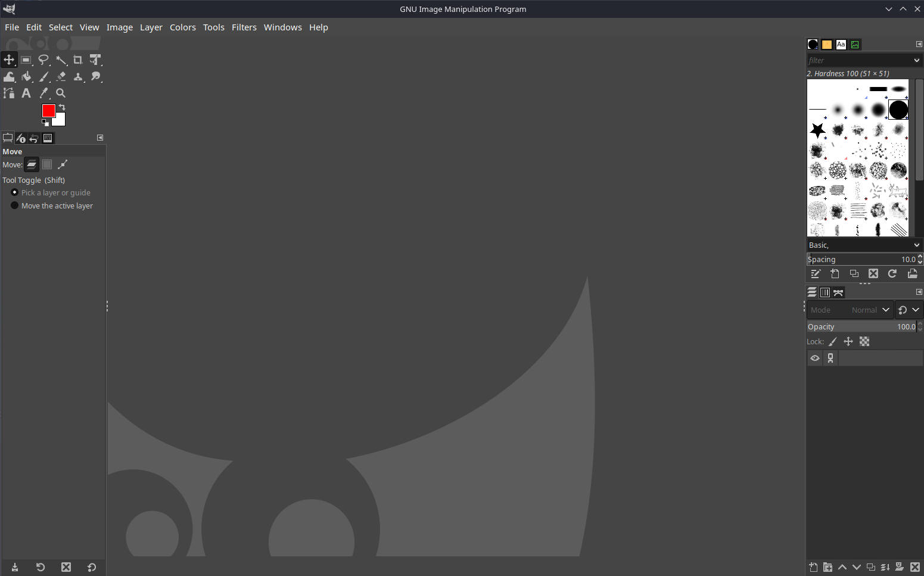Expand the brush tag 'Basic,' dropdown
The width and height of the screenshot is (924, 576).
[916, 245]
